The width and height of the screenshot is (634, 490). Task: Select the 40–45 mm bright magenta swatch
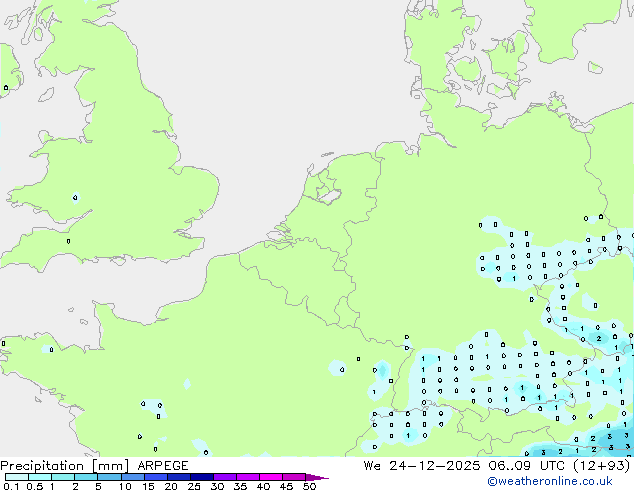pos(271,477)
